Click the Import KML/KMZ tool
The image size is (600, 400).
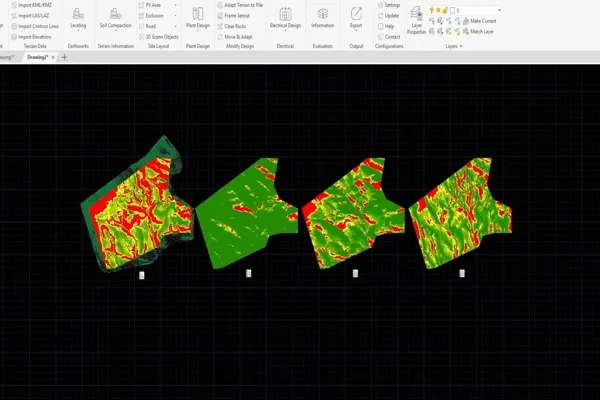31,5
